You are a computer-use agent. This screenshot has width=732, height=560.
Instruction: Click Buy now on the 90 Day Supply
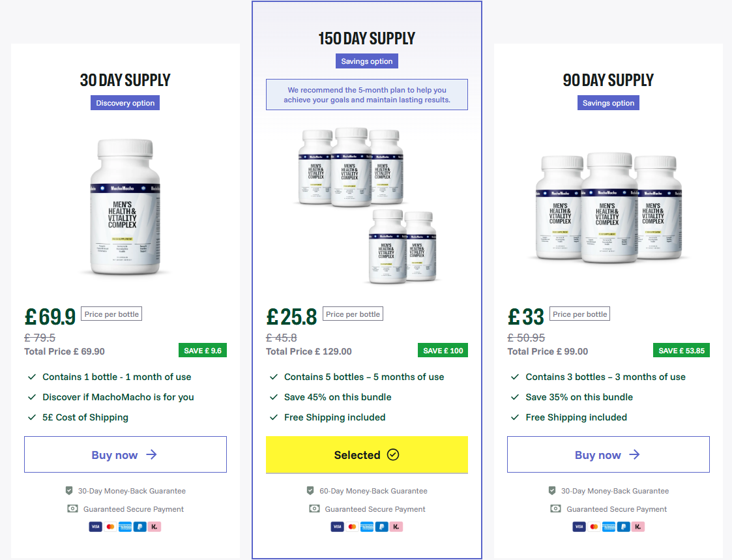[x=608, y=454]
